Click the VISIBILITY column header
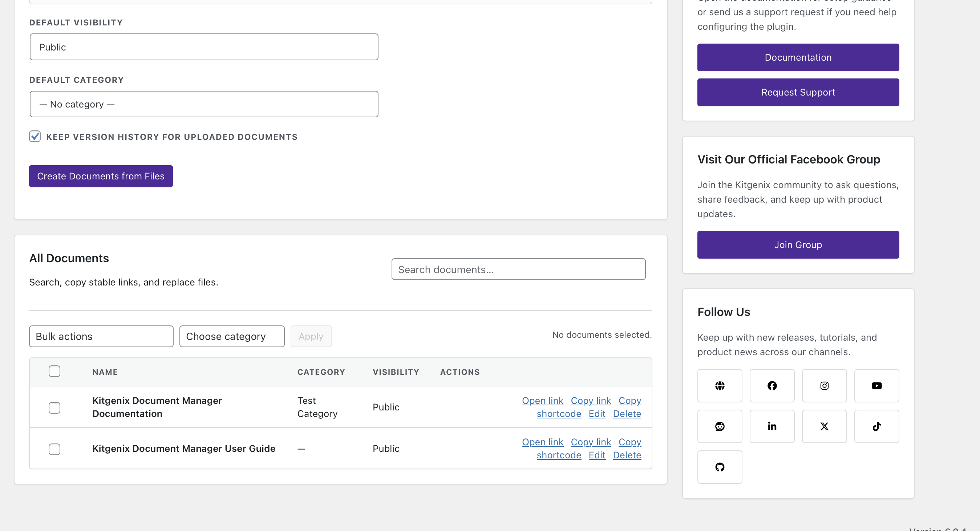Image resolution: width=980 pixels, height=531 pixels. (x=396, y=372)
